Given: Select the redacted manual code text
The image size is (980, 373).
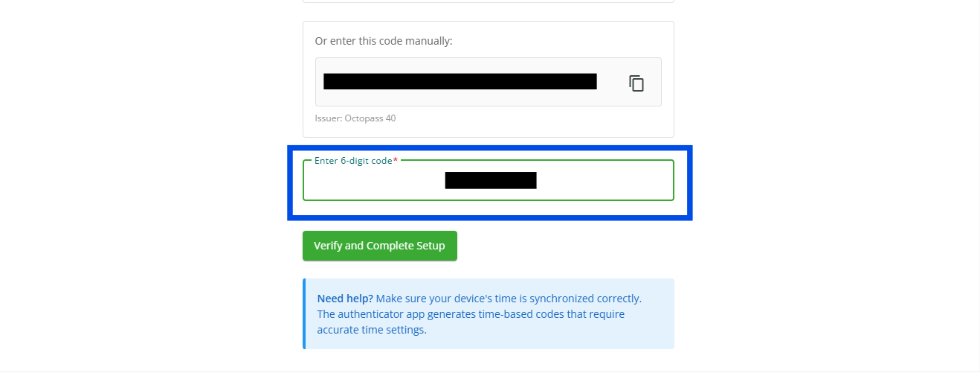Looking at the screenshot, I should tap(460, 81).
